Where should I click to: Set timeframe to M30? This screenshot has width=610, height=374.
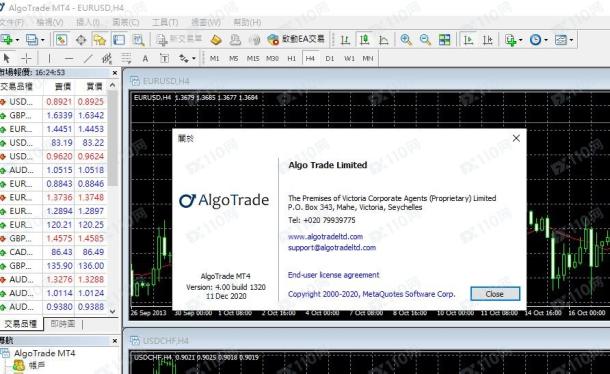click(x=272, y=58)
